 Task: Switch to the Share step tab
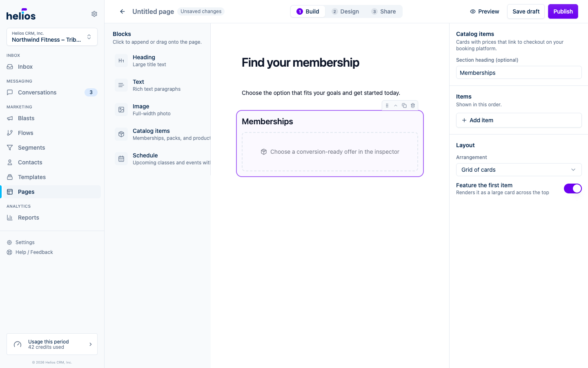pyautogui.click(x=383, y=11)
